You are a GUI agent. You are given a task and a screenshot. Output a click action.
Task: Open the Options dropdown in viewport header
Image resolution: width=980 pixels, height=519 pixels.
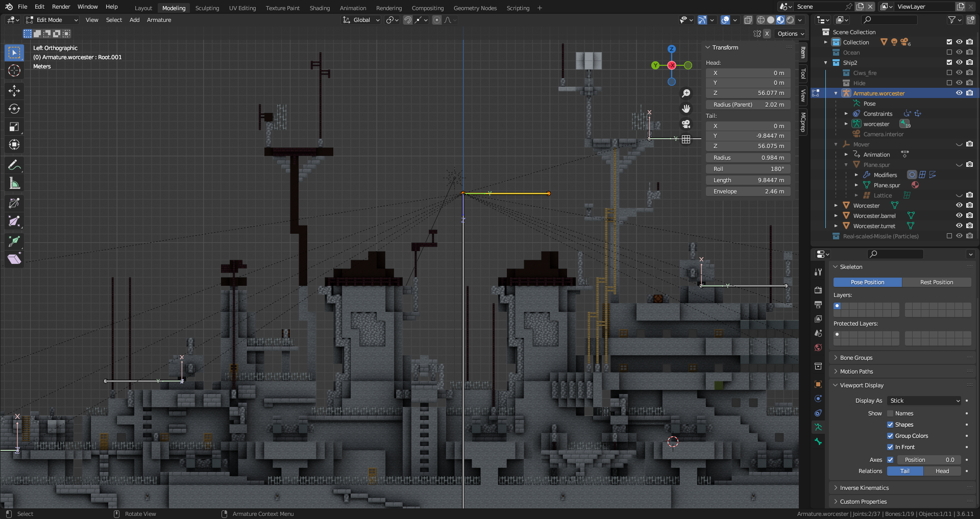pos(791,34)
